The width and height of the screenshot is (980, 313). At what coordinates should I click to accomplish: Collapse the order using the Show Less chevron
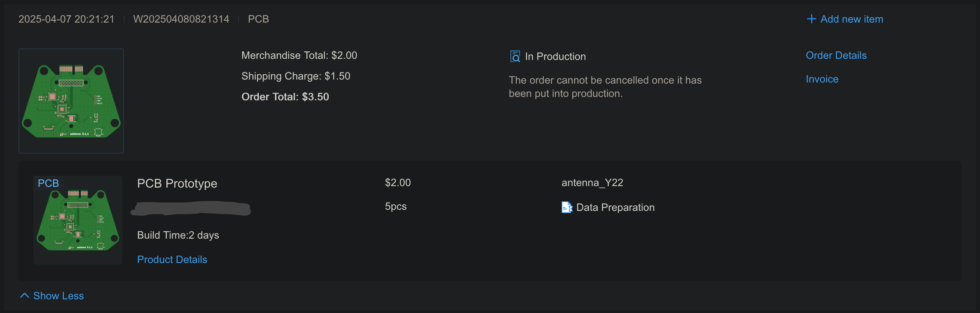coord(24,296)
